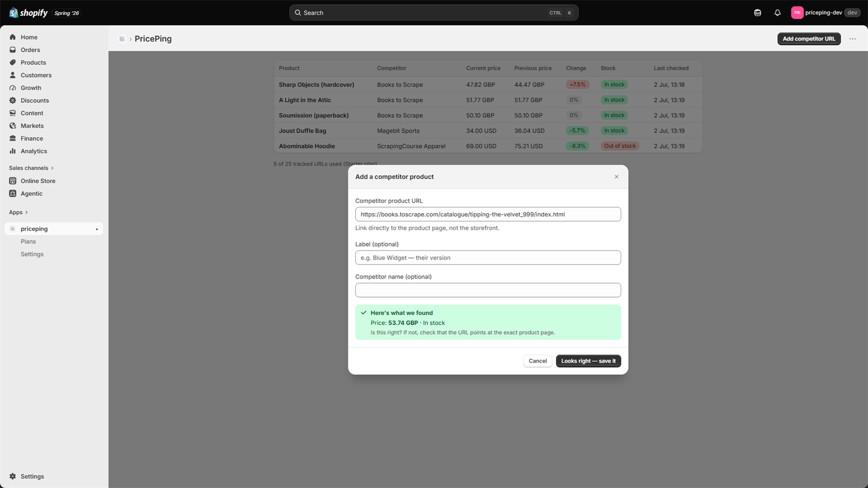
Task: Click the priceping app icon in sidebar
Action: [12, 229]
